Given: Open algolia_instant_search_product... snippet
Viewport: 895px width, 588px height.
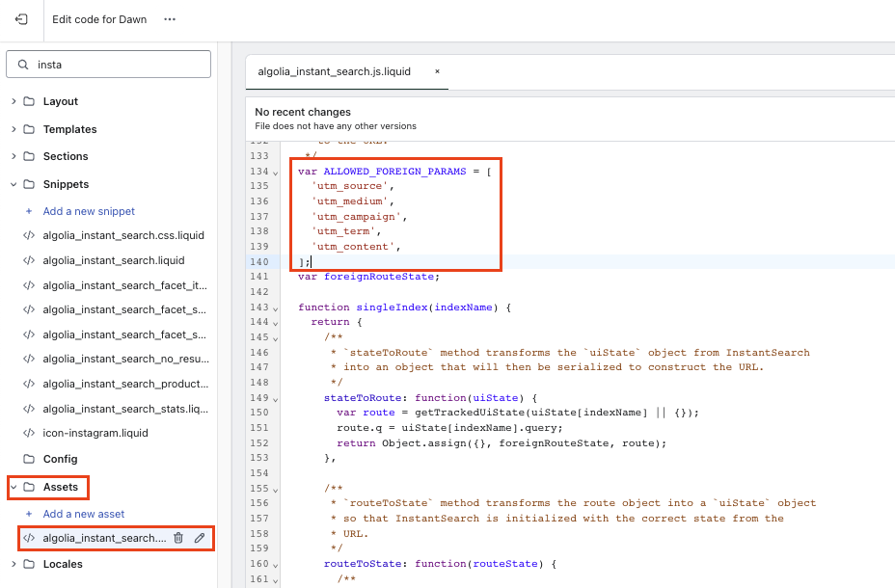Looking at the screenshot, I should click(125, 384).
